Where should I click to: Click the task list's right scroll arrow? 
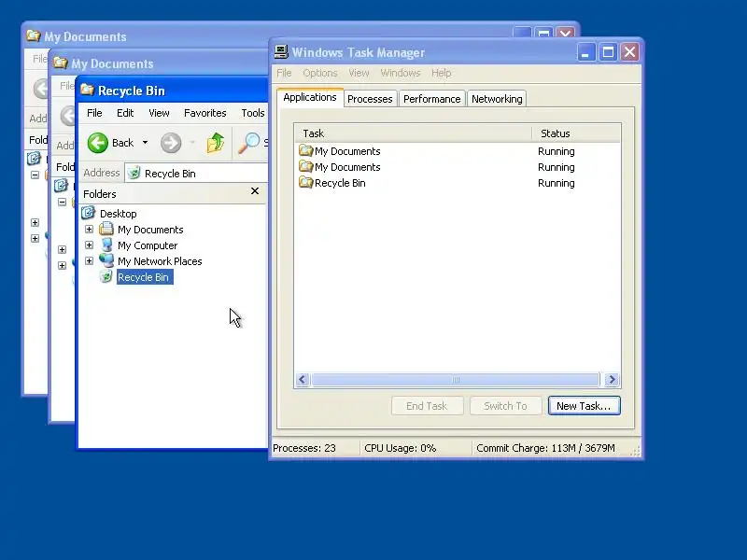[612, 380]
